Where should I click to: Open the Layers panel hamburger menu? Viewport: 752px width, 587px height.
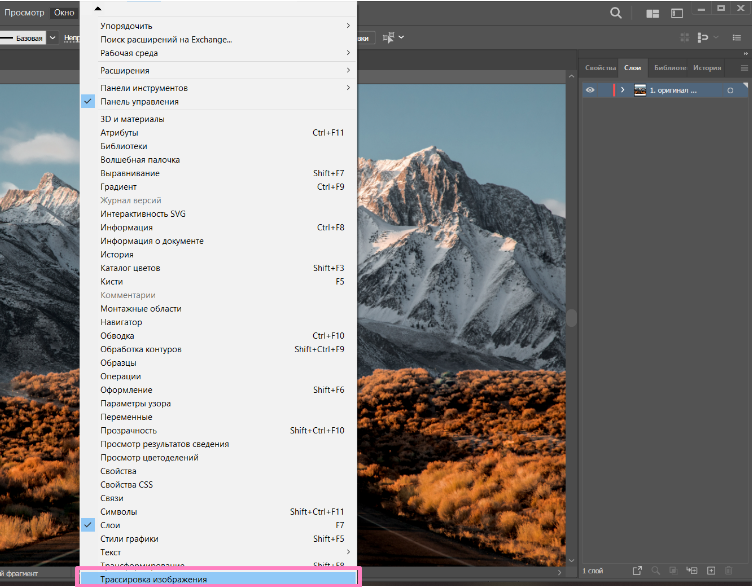click(743, 67)
